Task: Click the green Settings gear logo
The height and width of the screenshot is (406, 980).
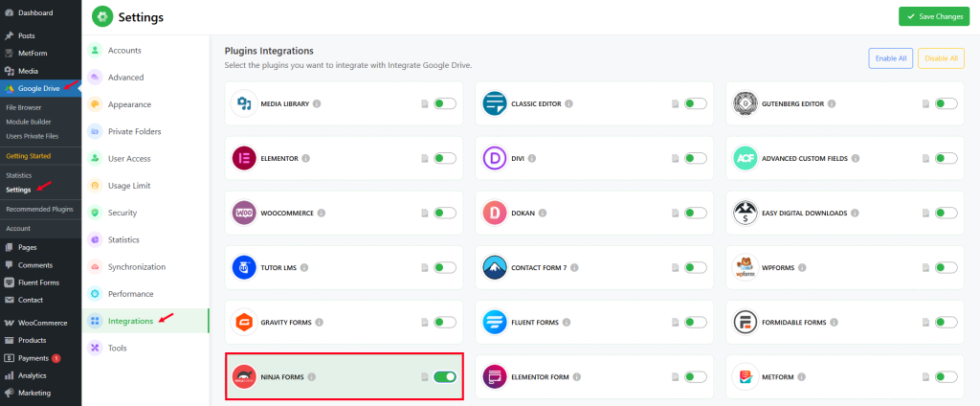Action: coord(102,17)
